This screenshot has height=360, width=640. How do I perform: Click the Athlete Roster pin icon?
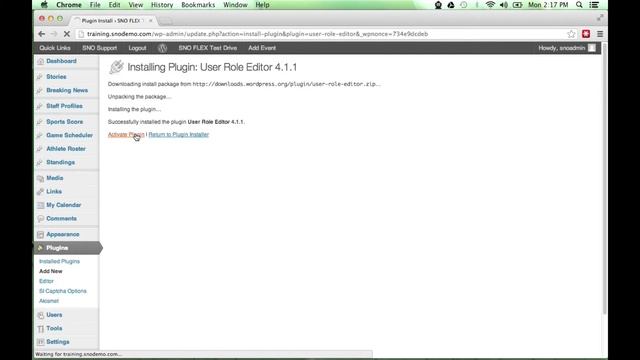[40, 149]
